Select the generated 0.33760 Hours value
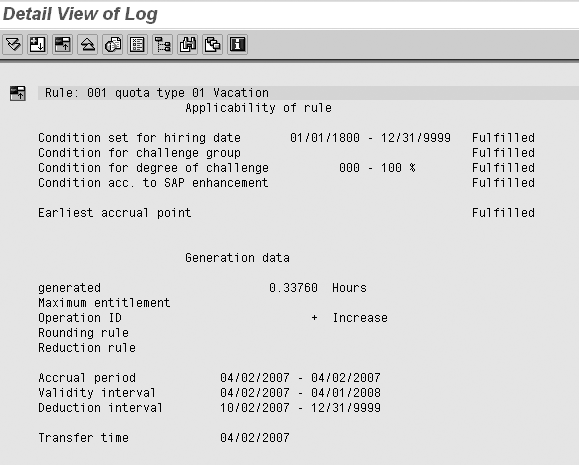The height and width of the screenshot is (465, 579). [x=318, y=287]
